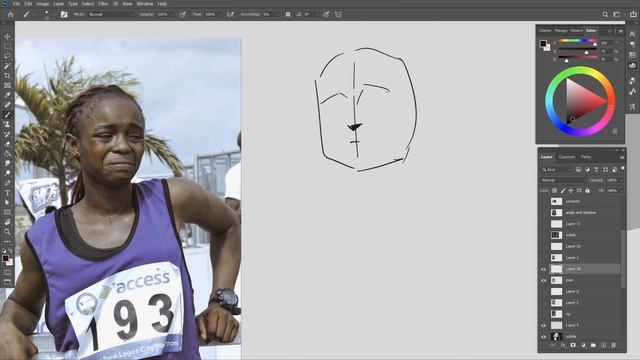The height and width of the screenshot is (360, 640).
Task: Select the Pen tool
Action: tap(7, 183)
